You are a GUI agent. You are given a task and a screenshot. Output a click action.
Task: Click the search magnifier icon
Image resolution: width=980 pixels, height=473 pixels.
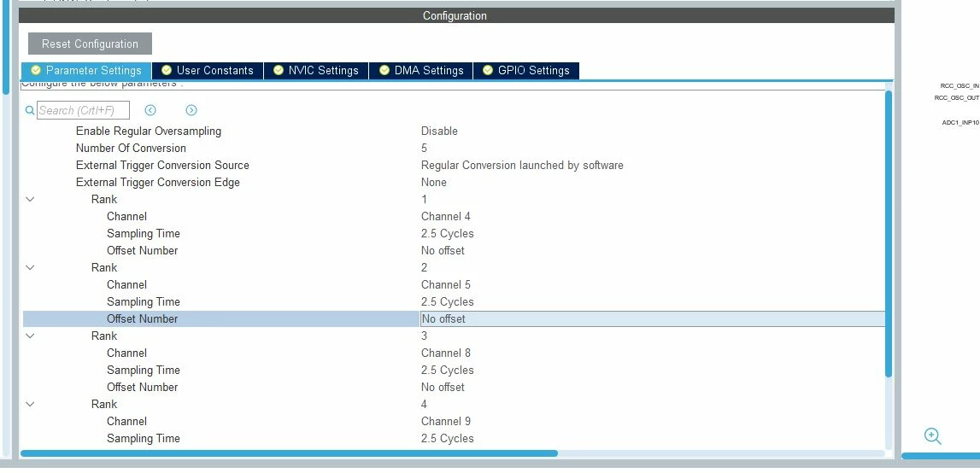[29, 111]
